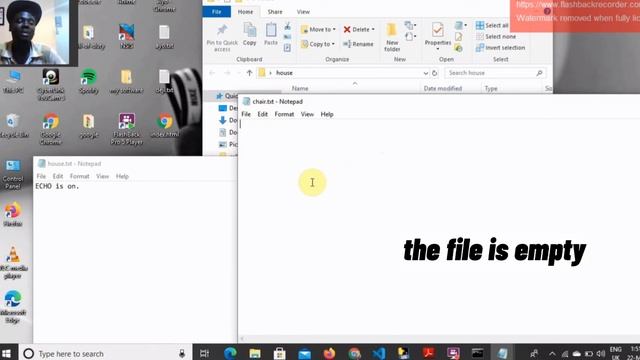Open Microsoft Store from the taskbar

280,353
